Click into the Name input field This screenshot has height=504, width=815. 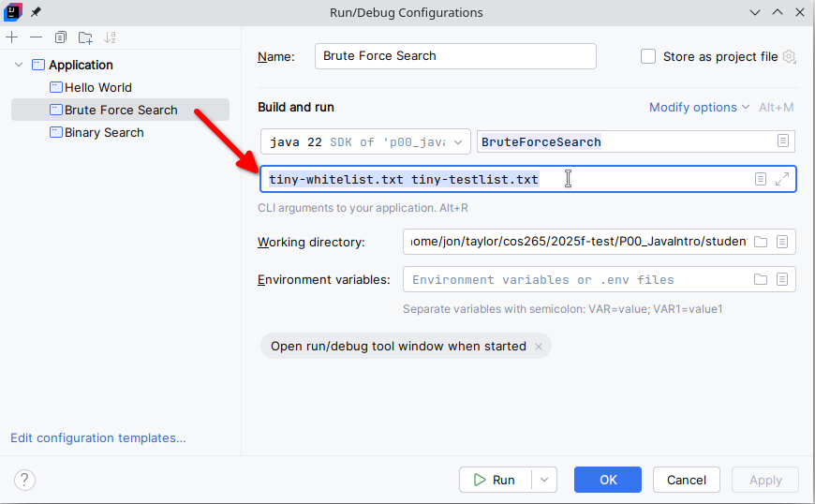(455, 56)
